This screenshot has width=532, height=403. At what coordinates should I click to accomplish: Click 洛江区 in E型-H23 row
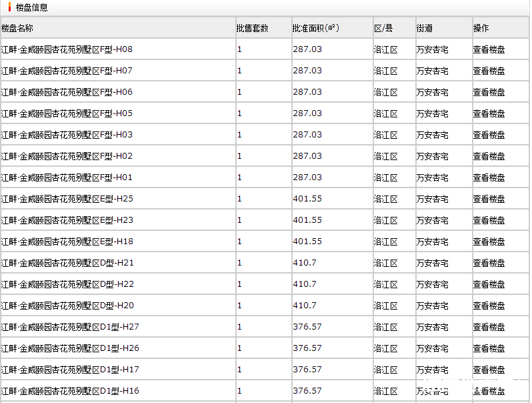pyautogui.click(x=386, y=221)
